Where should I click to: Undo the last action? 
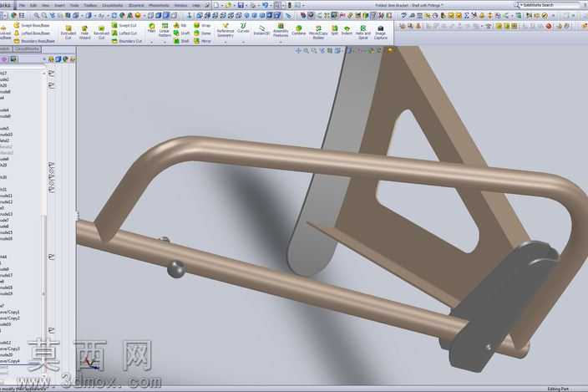[x=265, y=5]
